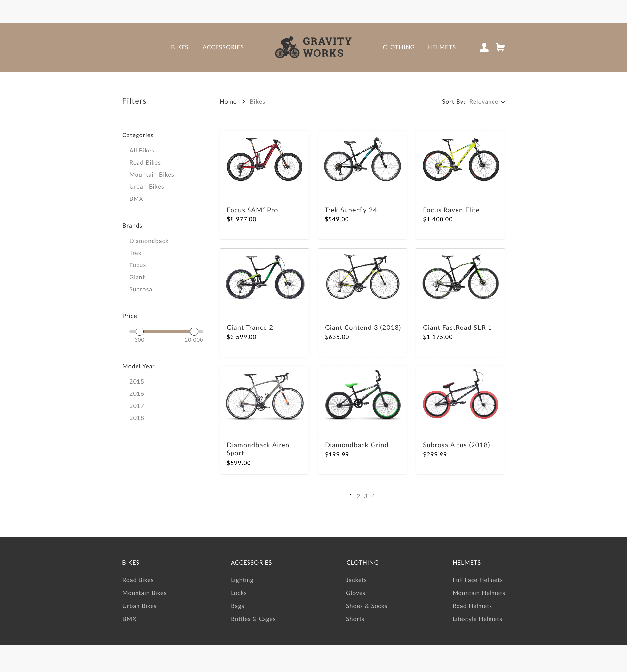Image resolution: width=627 pixels, height=672 pixels.
Task: Open footer Full Face Helmets link
Action: (477, 580)
